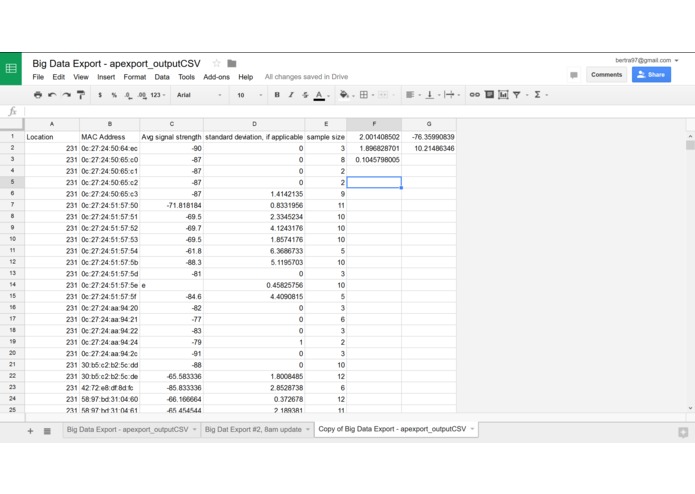Click the Undo arrow
Viewport: 695px width, 494px height.
(x=52, y=95)
